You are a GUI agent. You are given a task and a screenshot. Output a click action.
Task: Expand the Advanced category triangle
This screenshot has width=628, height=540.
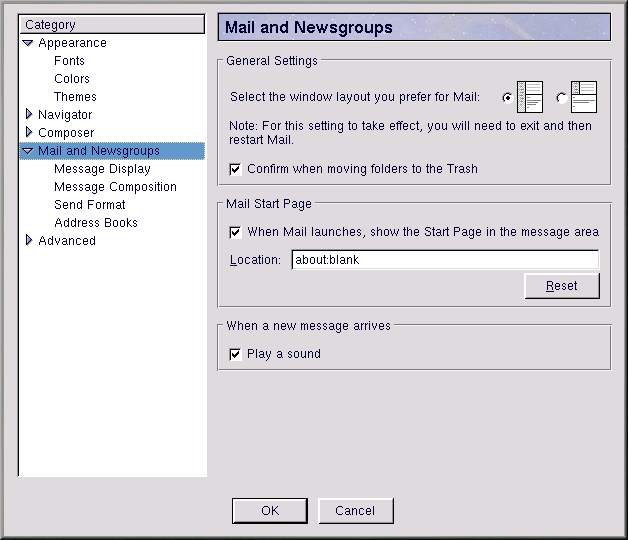[x=28, y=241]
